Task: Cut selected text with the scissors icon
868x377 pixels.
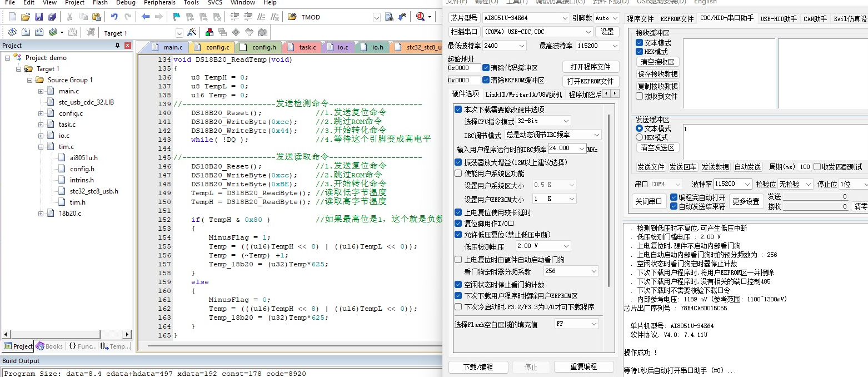Action: point(71,17)
